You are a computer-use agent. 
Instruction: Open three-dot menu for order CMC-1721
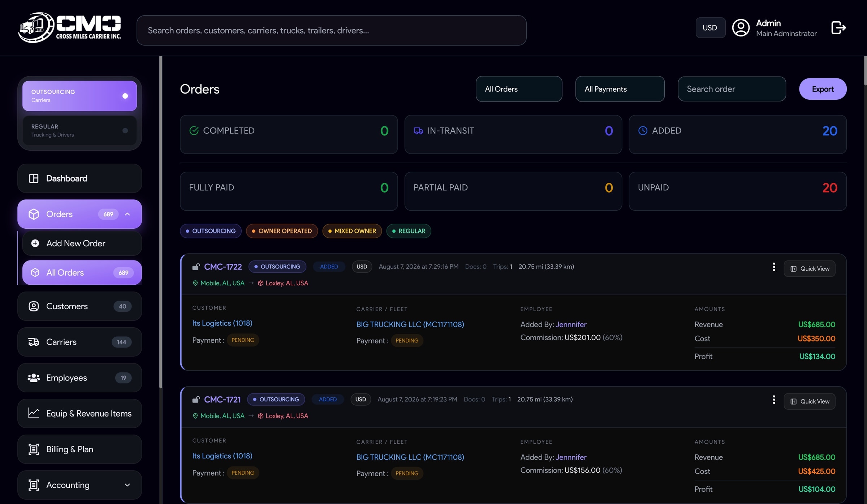click(x=773, y=400)
